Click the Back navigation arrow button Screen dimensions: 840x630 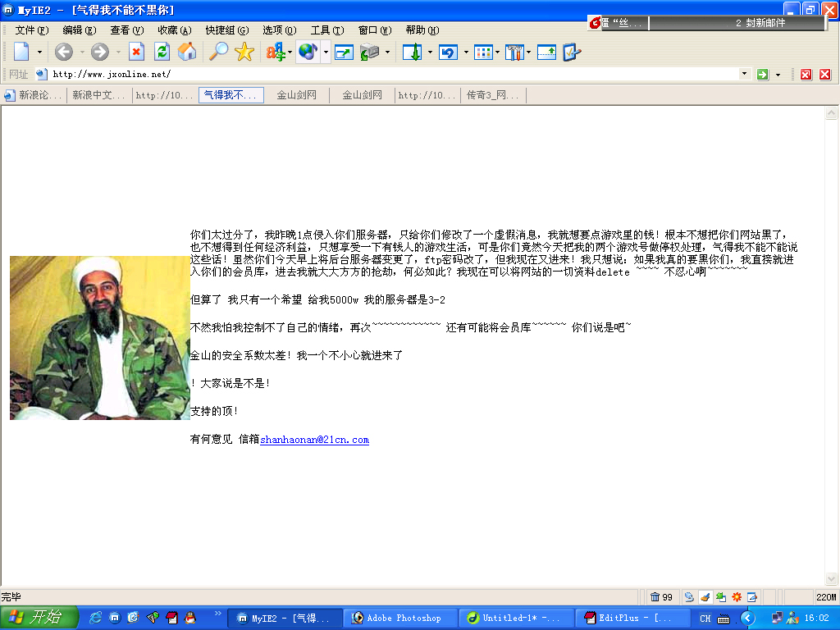(64, 52)
